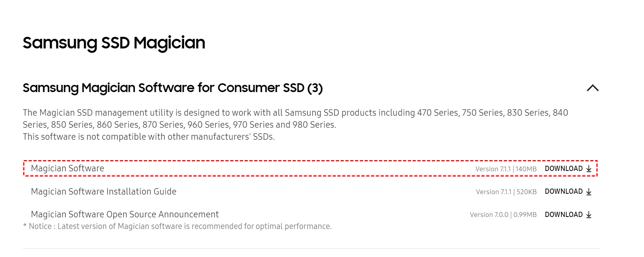Click the download arrow icon for Open Source Announcement
This screenshot has width=644, height=257.
coord(589,215)
